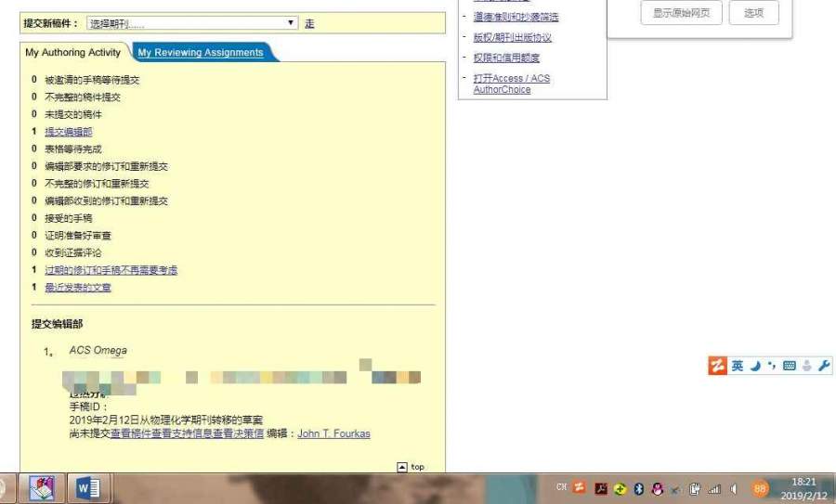Click the crescent moon icon on IME bar

(755, 366)
